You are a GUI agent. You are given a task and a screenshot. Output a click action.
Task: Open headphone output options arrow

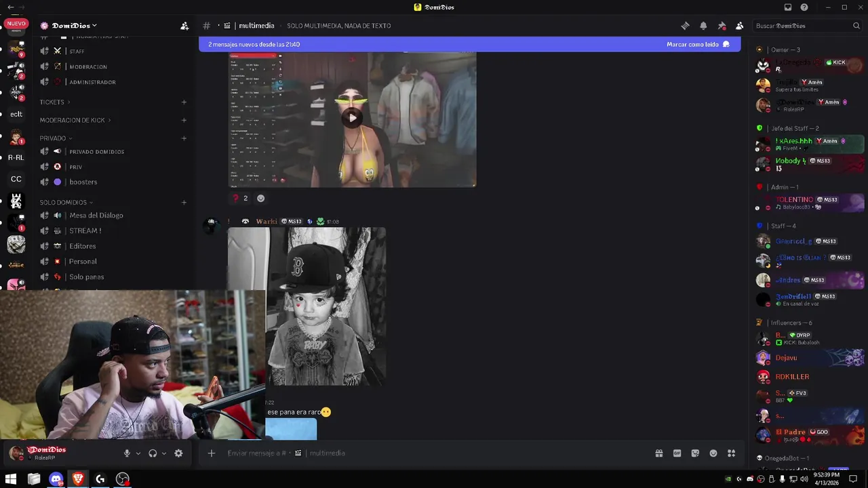tap(164, 453)
